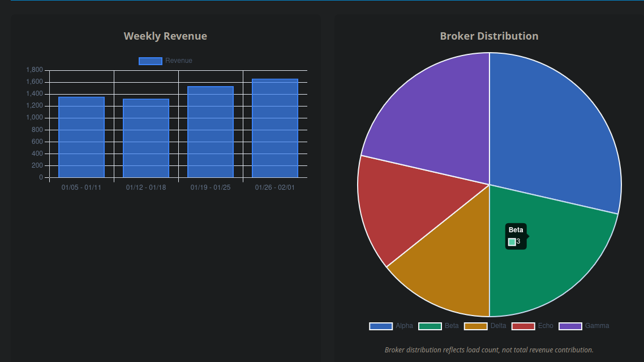
Task: Hide the Echo series using its legend label
Action: [545, 326]
